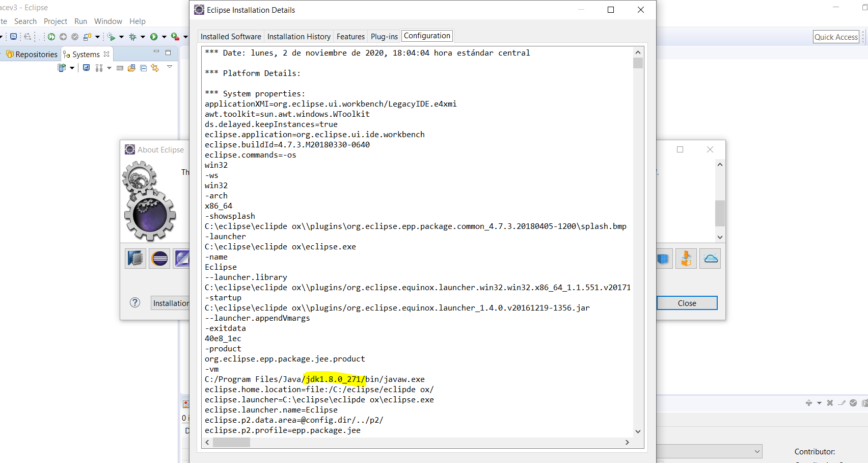Click the Profile launch toolbar icon
This screenshot has height=463, width=868.
click(111, 37)
